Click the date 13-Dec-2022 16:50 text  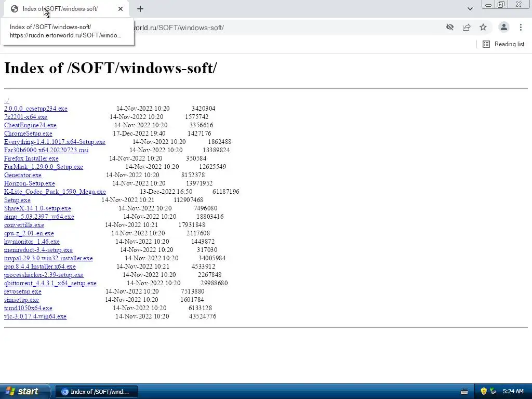166,192
